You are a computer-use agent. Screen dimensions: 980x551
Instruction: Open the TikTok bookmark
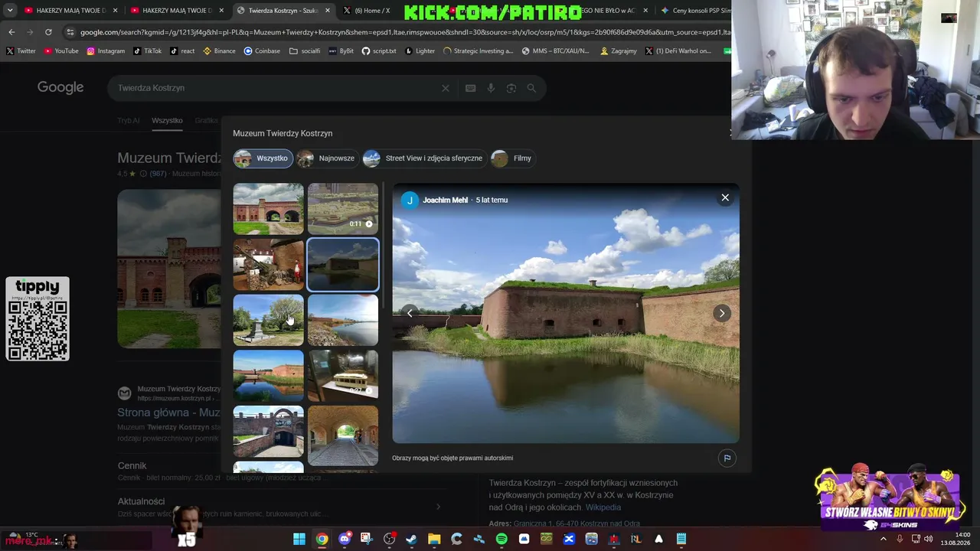point(147,51)
